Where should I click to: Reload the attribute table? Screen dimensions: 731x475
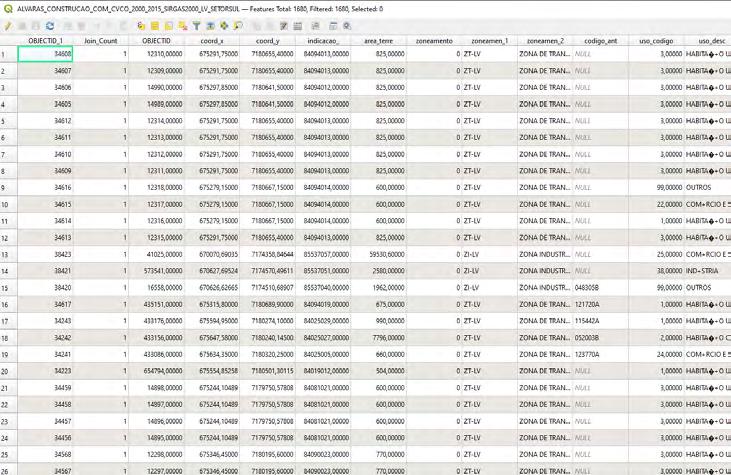[x=50, y=26]
